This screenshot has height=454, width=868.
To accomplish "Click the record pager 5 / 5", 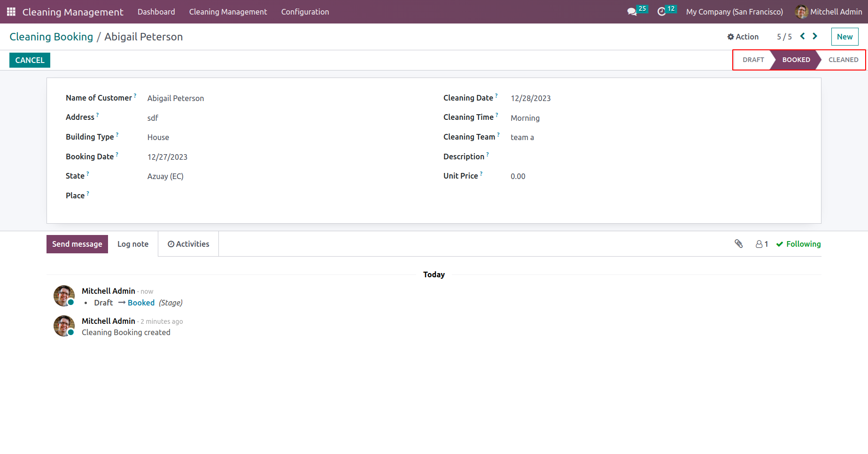I will pyautogui.click(x=784, y=37).
